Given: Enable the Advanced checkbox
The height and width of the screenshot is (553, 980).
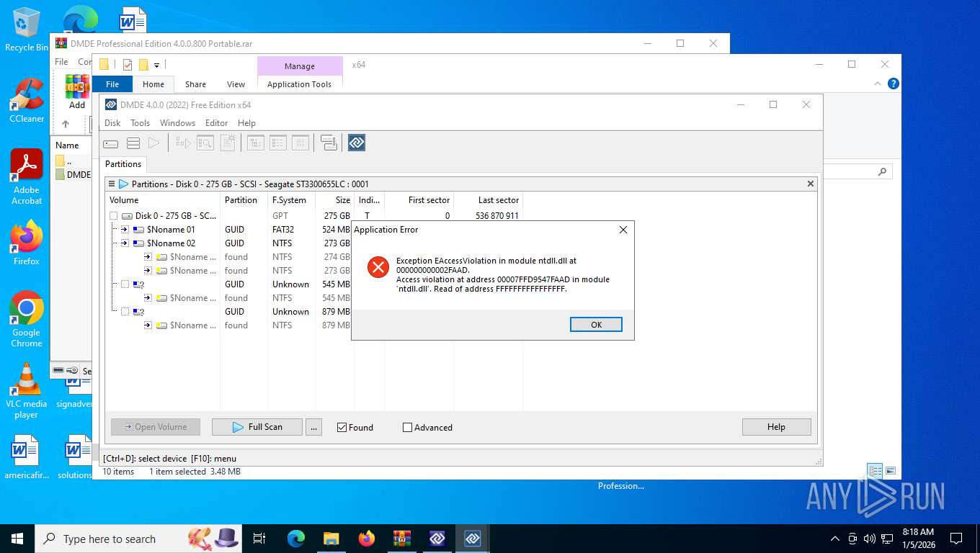Looking at the screenshot, I should 407,427.
